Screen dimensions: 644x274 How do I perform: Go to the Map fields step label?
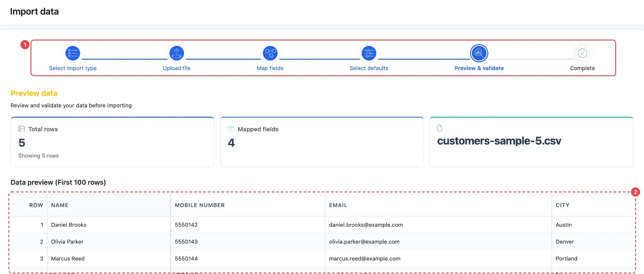(x=270, y=68)
